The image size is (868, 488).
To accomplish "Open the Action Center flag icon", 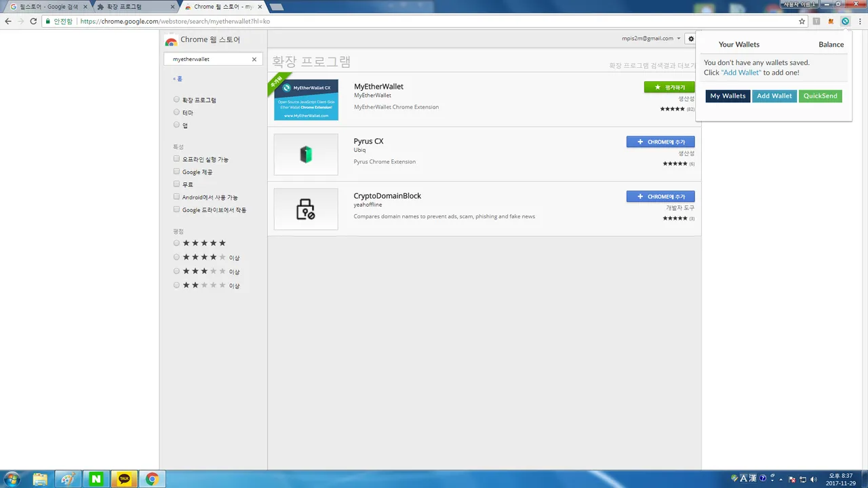I will tap(792, 479).
